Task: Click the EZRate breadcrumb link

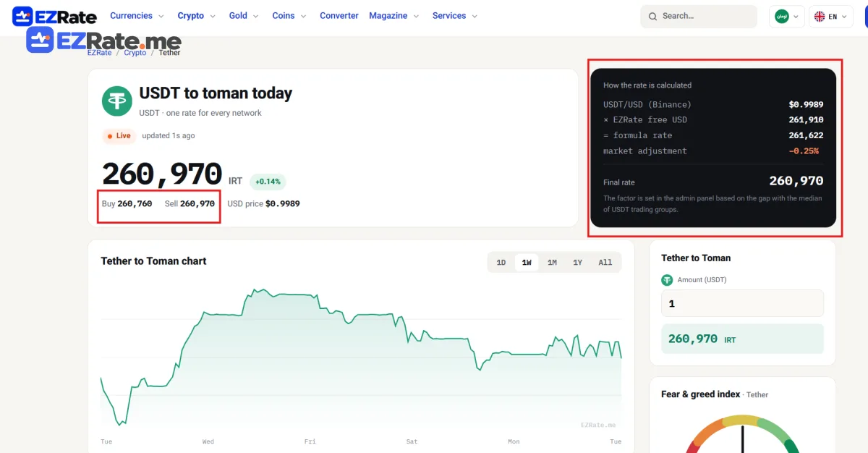Action: [100, 53]
